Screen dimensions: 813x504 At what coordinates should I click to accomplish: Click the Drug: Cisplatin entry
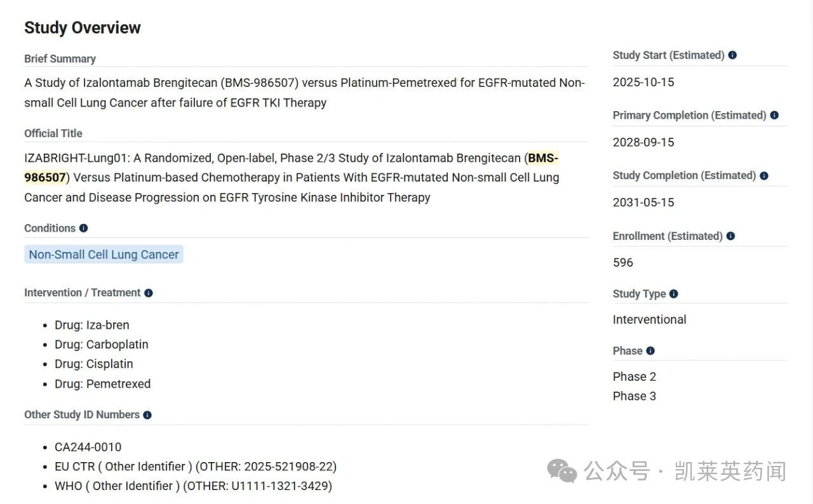point(94,364)
